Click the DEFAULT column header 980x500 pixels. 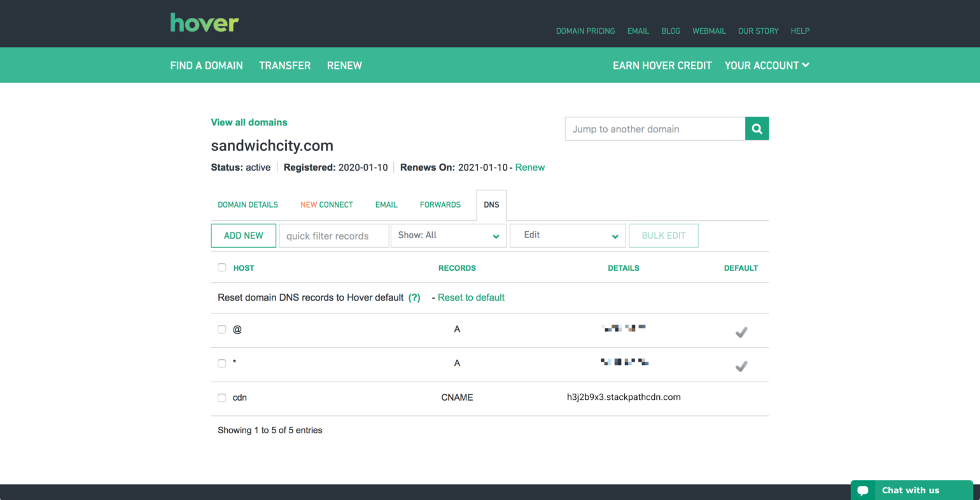(741, 268)
